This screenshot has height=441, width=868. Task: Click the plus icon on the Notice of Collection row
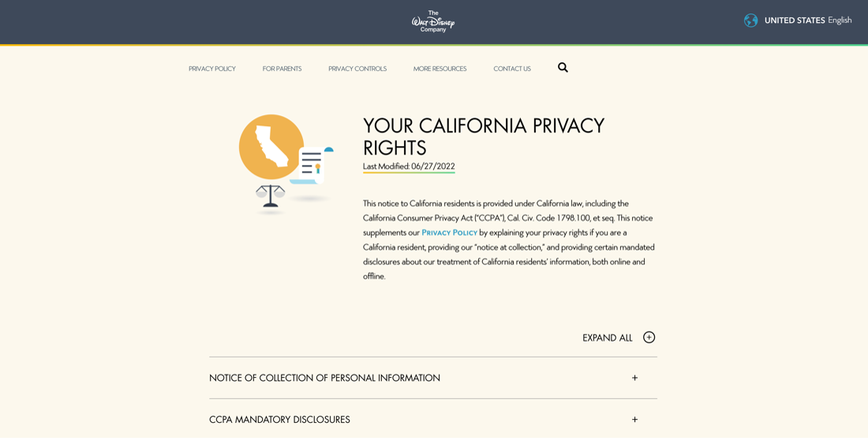click(634, 378)
